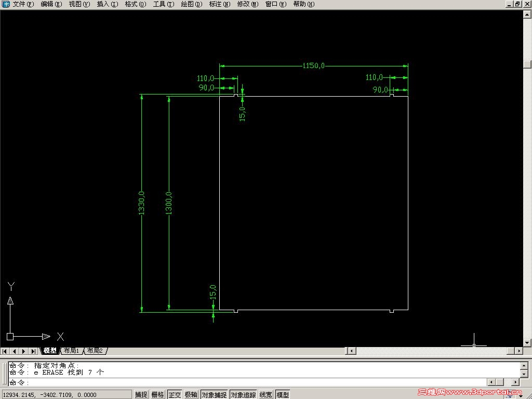This screenshot has height=399, width=532.
Task: Toggle 捕捉 snap mode in status bar
Action: pyautogui.click(x=141, y=394)
